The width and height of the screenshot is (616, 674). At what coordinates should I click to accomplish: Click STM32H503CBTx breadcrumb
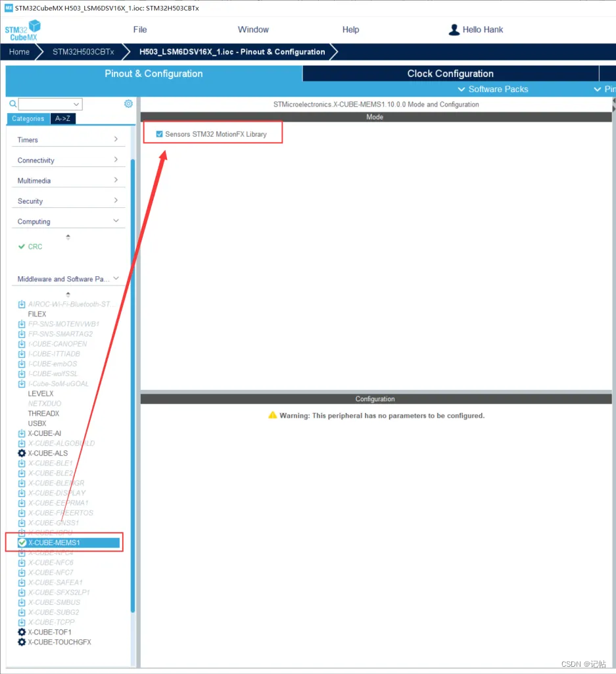[83, 51]
